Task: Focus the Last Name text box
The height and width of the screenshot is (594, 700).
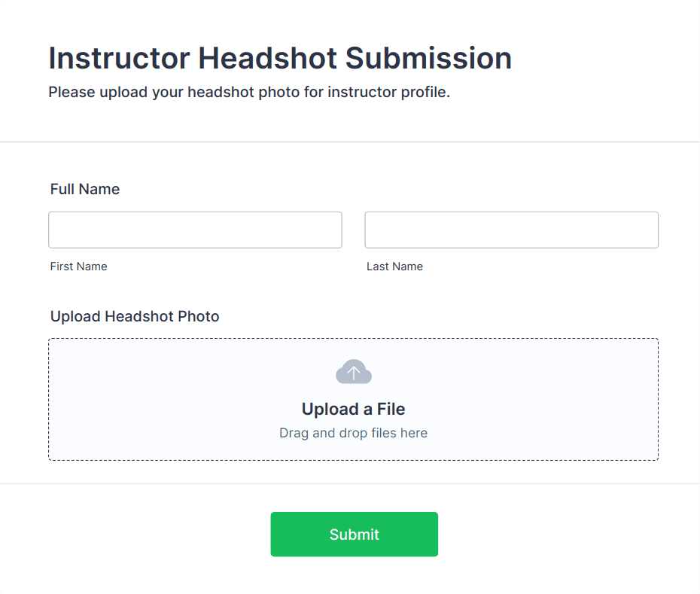Action: tap(511, 230)
